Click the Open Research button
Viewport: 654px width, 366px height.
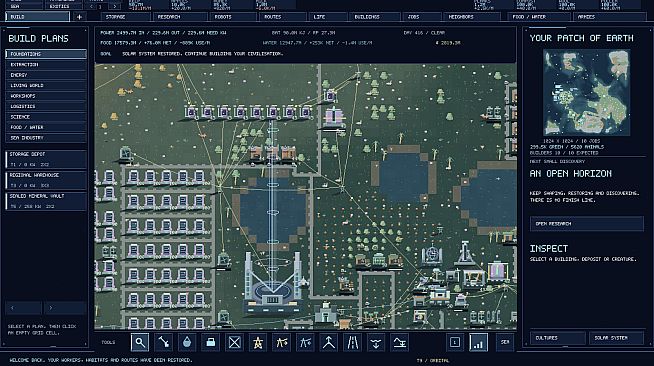coord(586,223)
